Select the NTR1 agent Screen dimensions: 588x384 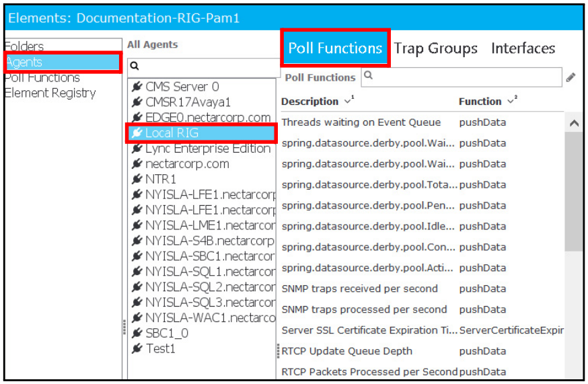[x=202, y=179]
